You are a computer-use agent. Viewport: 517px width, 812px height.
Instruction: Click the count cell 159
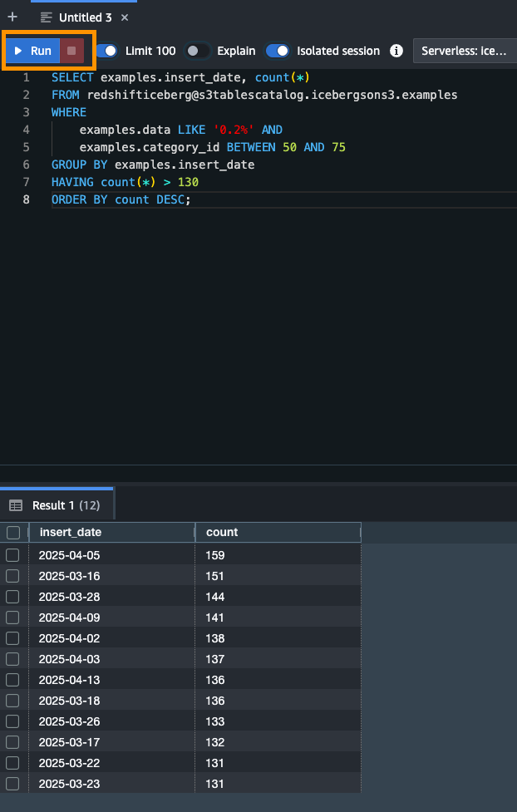(x=278, y=555)
